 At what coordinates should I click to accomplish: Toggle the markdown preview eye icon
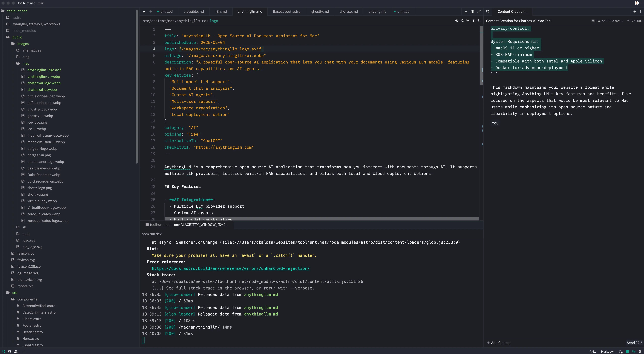pyautogui.click(x=457, y=21)
